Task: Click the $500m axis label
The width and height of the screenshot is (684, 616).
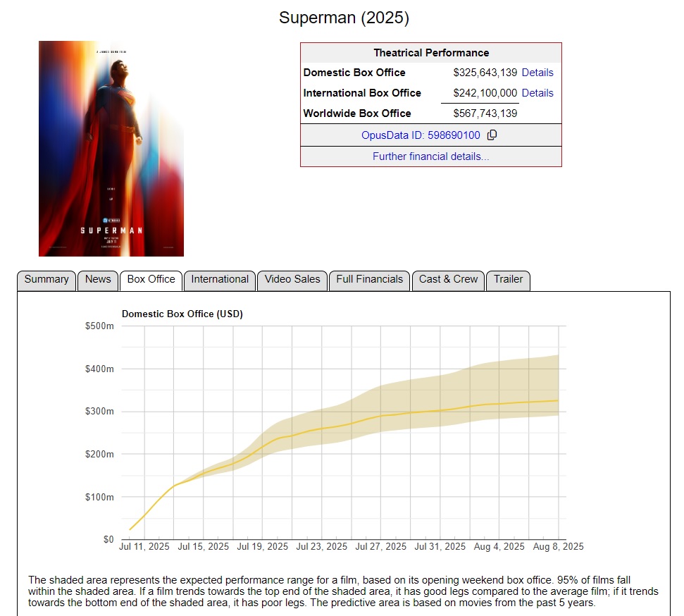Action: (x=99, y=326)
